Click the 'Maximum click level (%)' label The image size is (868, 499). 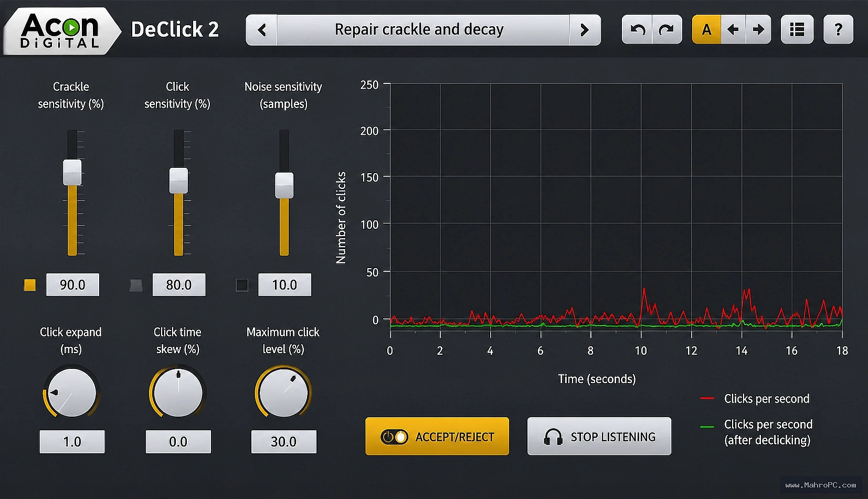[x=283, y=341]
